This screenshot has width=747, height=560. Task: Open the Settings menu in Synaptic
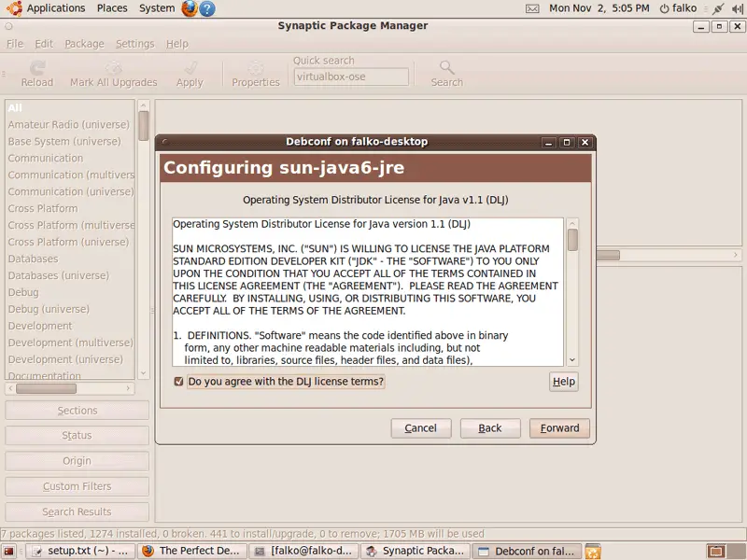(x=134, y=44)
